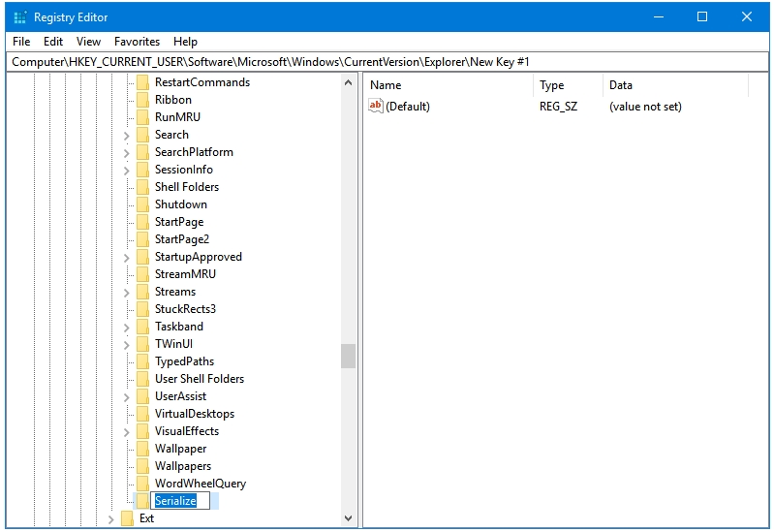Click the RunMRU folder icon
The width and height of the screenshot is (774, 532).
coord(142,117)
